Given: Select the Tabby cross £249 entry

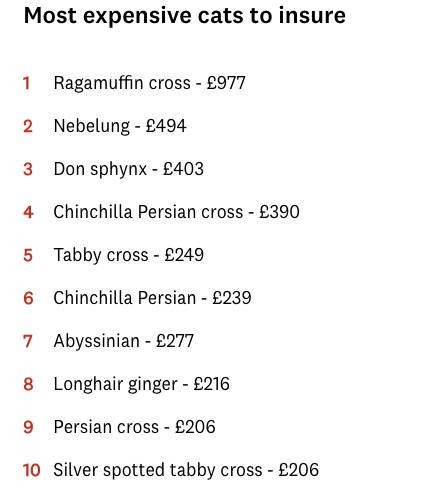Looking at the screenshot, I should (x=129, y=255).
